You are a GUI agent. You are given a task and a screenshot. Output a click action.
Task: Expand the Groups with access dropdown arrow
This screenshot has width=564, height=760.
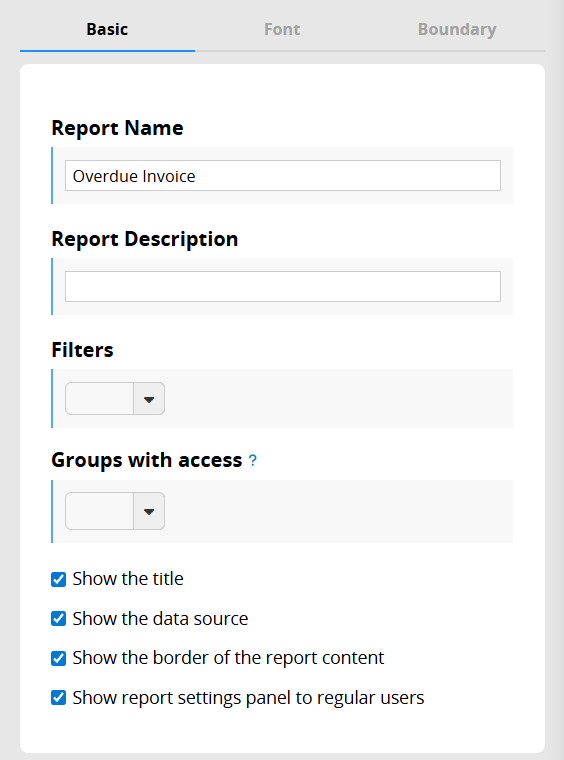149,511
